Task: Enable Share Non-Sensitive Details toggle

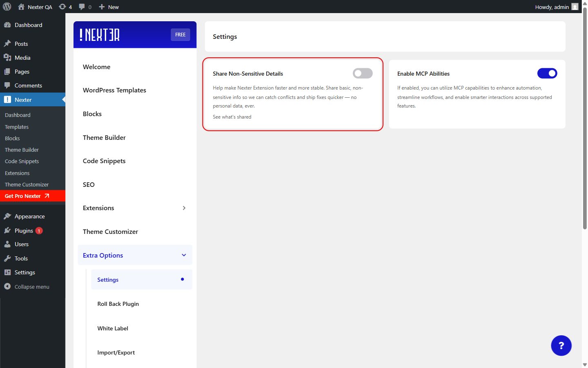Action: pyautogui.click(x=363, y=73)
